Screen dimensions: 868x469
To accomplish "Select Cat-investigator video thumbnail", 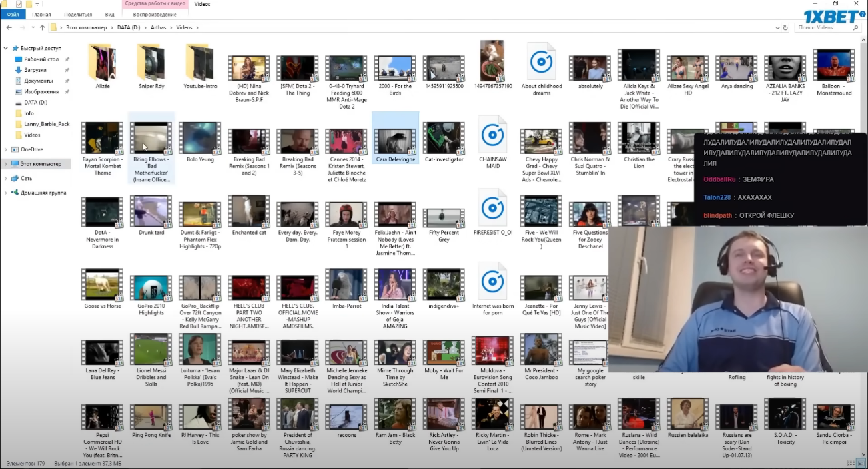I will (444, 138).
